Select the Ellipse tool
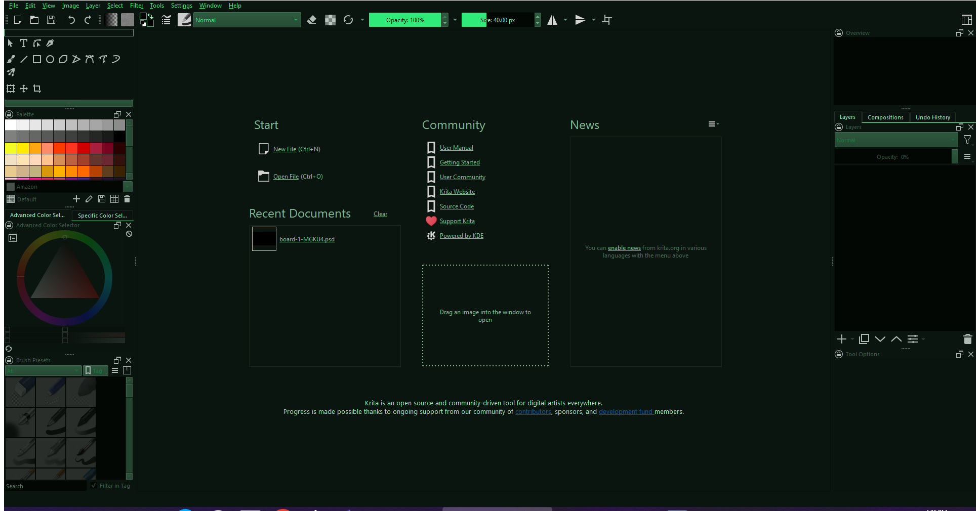The image size is (980, 511). pos(50,59)
